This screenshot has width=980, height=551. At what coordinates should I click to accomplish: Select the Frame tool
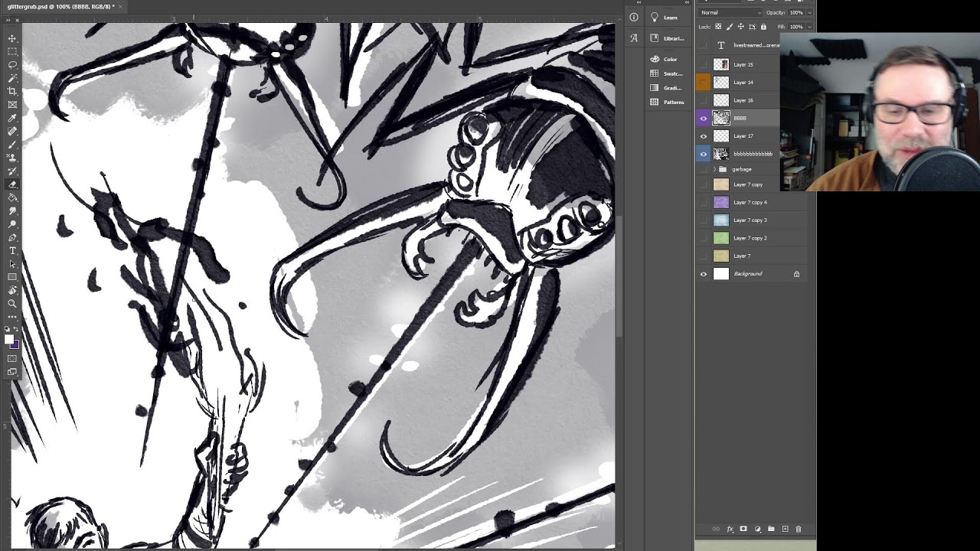[12, 105]
